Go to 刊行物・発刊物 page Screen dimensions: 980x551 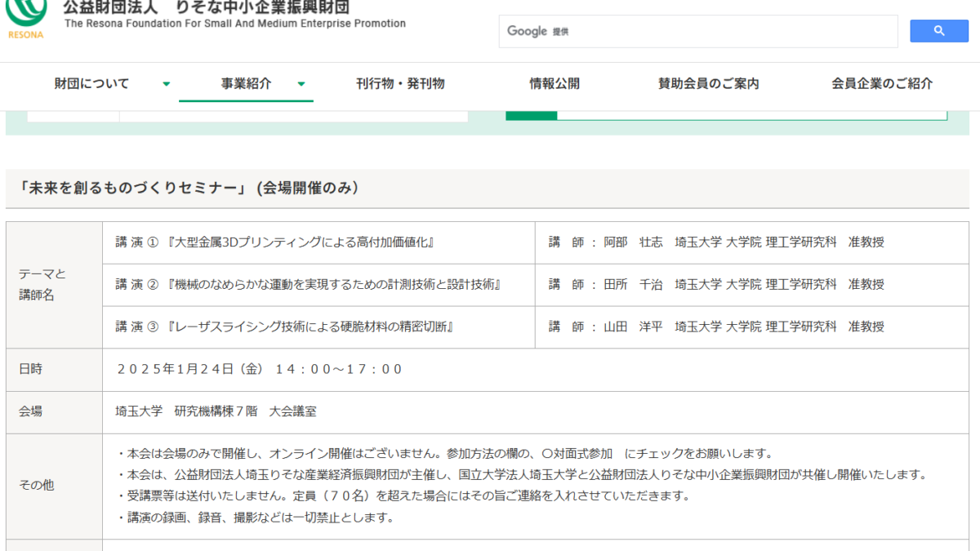pos(400,84)
